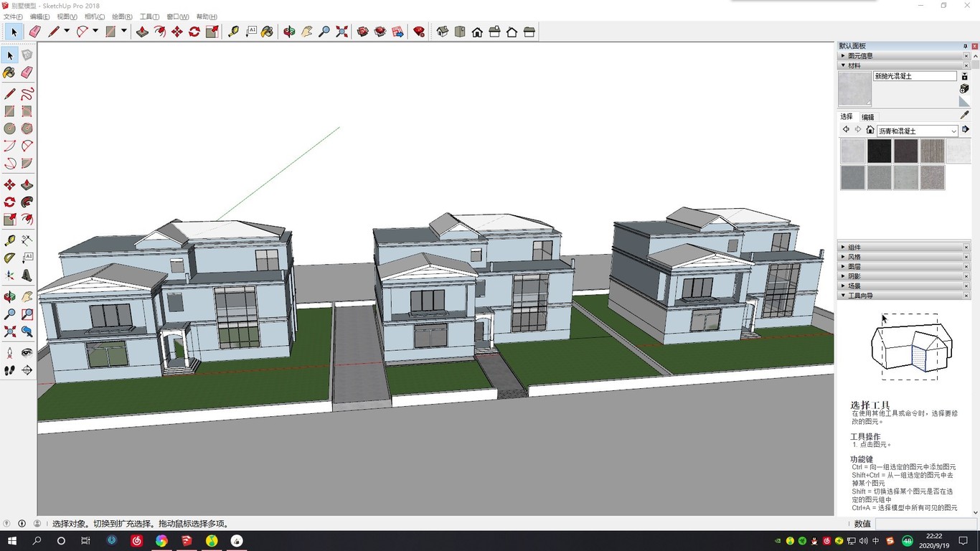Open the 窗口(W) menu
The height and width of the screenshot is (551, 980).
[x=178, y=17]
